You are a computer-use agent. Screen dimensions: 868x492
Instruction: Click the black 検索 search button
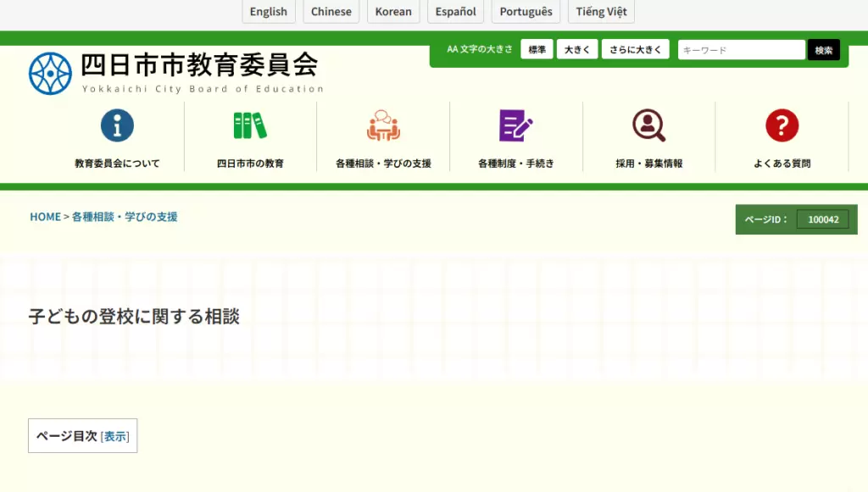coord(824,50)
